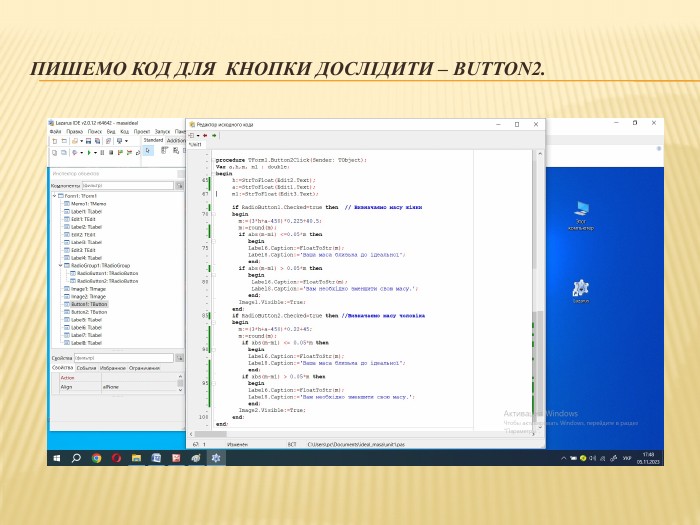The height and width of the screenshot is (525, 700).
Task: Click the View Forms toolbar icon
Action: [x=64, y=153]
